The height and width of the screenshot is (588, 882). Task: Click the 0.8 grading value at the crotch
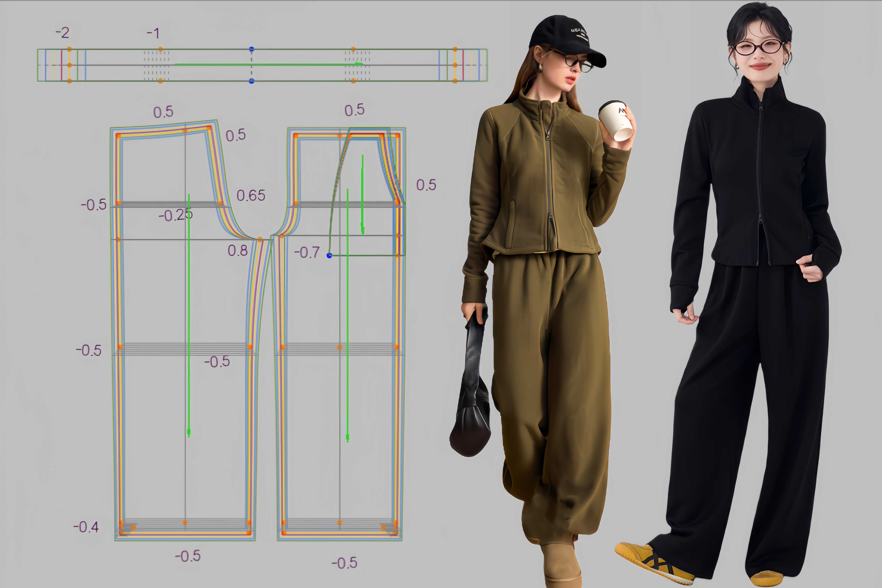[237, 251]
